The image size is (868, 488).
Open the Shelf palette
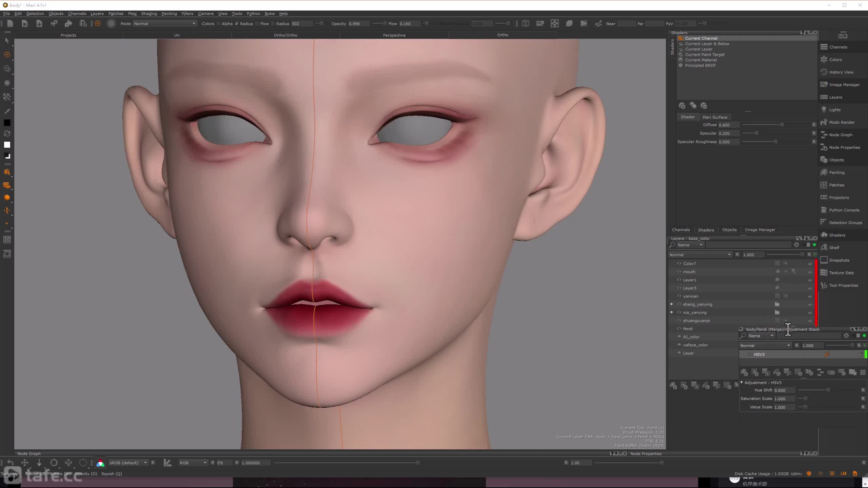pyautogui.click(x=829, y=248)
